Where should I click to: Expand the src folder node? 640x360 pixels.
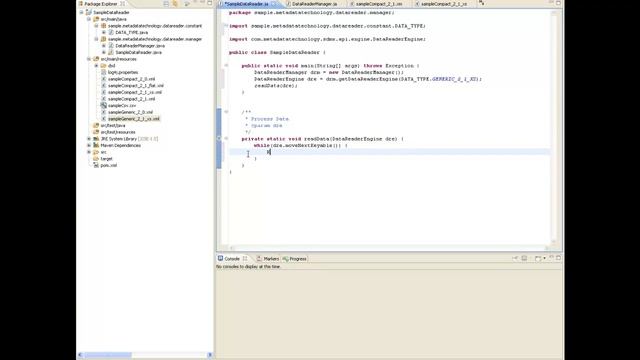[x=89, y=152]
